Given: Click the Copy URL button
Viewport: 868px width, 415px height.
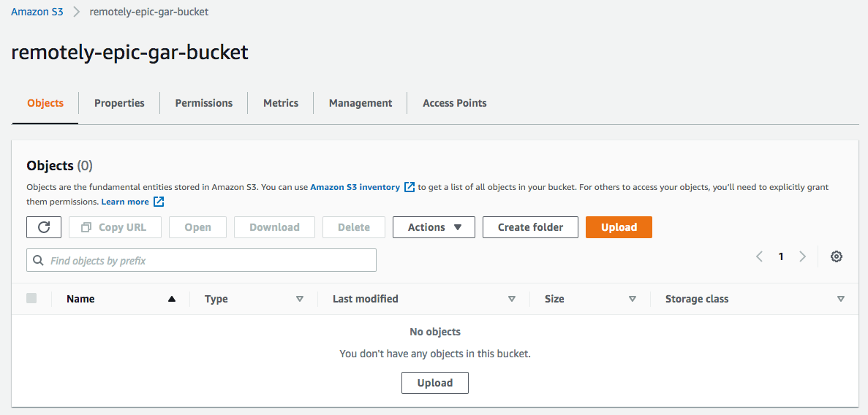Looking at the screenshot, I should click(115, 227).
